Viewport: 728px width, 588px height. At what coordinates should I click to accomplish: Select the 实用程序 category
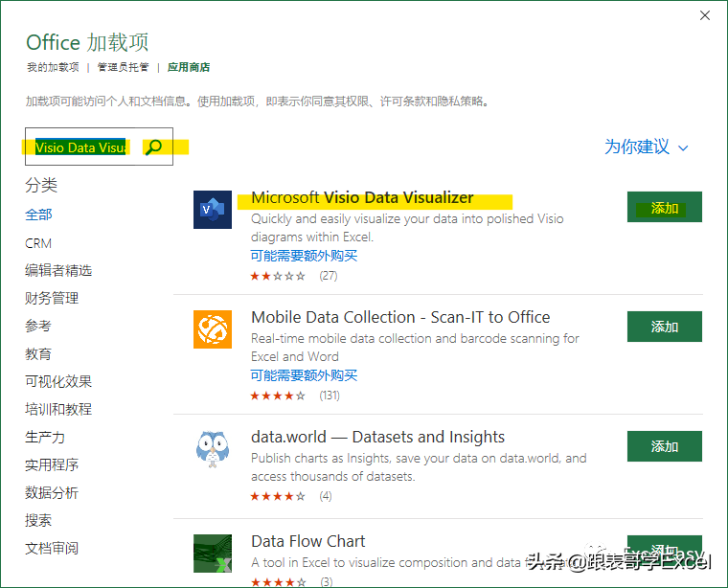tap(52, 464)
